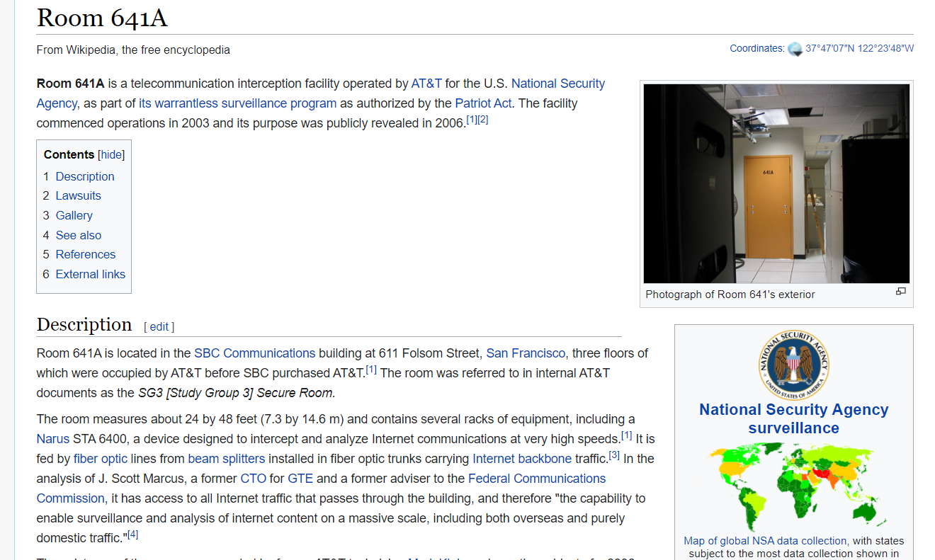Open citation [4] after domestic traffic

point(132,535)
